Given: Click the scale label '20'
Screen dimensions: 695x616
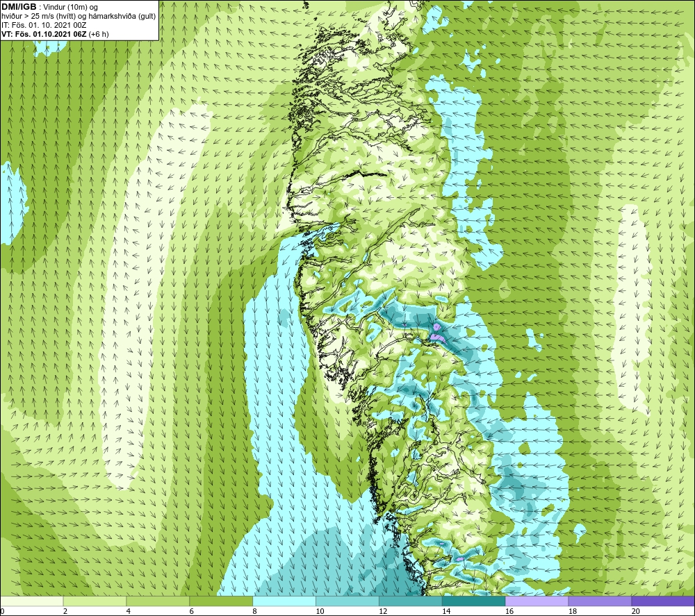Looking at the screenshot, I should click(x=636, y=612).
